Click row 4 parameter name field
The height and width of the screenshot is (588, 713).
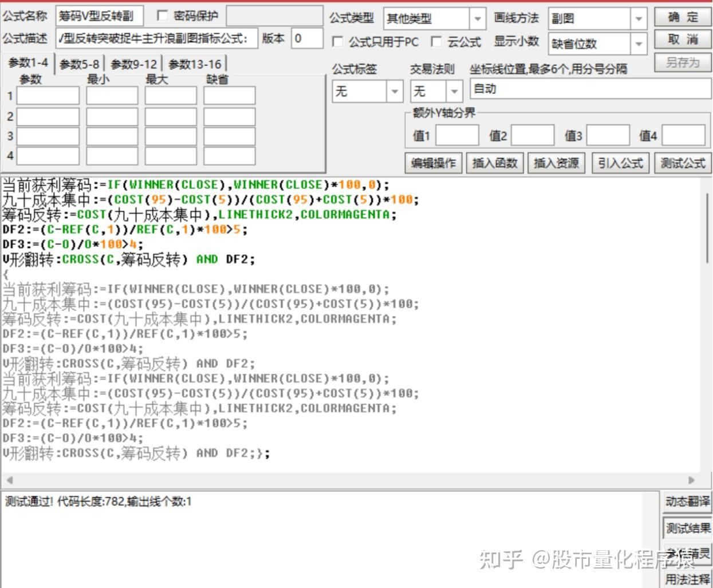(x=48, y=156)
